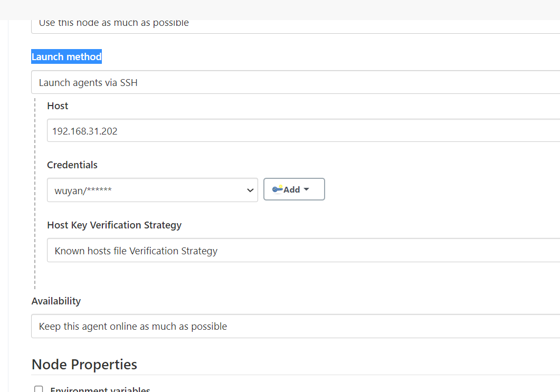This screenshot has width=560, height=392.
Task: Open Keep this agent online dropdown
Action: (x=296, y=326)
